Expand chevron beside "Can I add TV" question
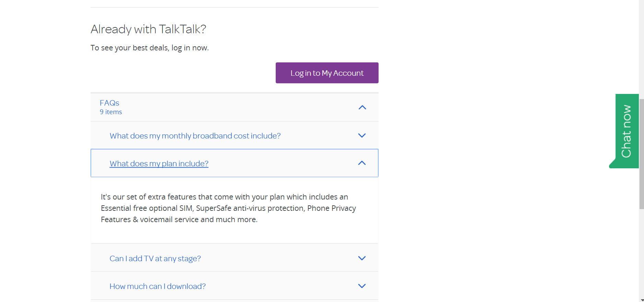 pos(362,258)
